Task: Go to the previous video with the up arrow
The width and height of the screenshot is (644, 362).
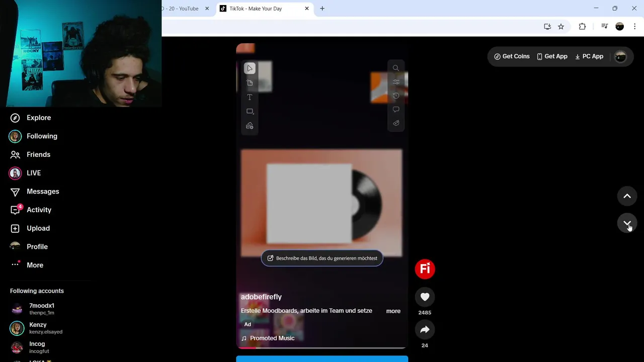Action: [627, 196]
